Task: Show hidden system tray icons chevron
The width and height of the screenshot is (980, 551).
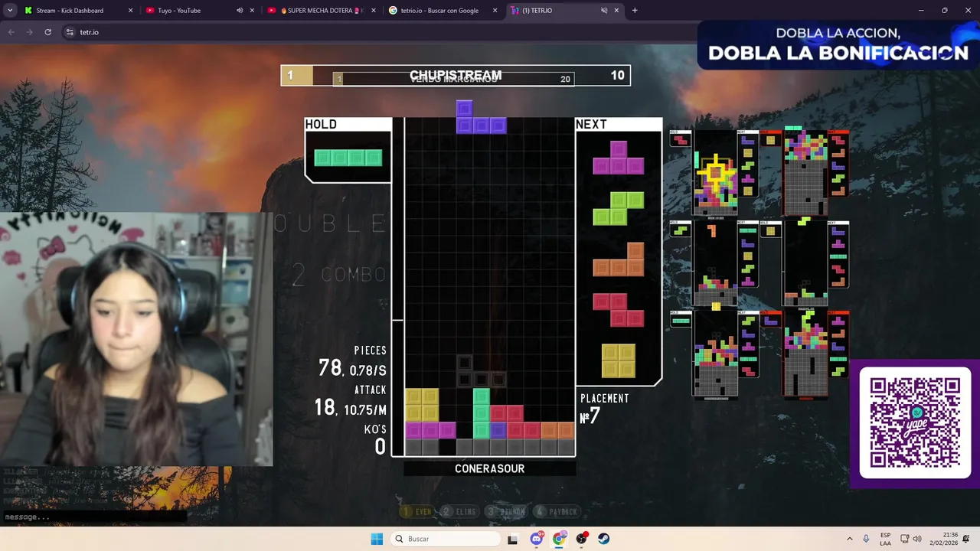Action: tap(849, 539)
